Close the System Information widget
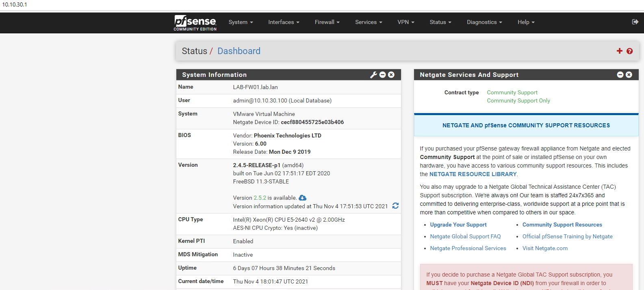This screenshot has width=644, height=290. (391, 75)
